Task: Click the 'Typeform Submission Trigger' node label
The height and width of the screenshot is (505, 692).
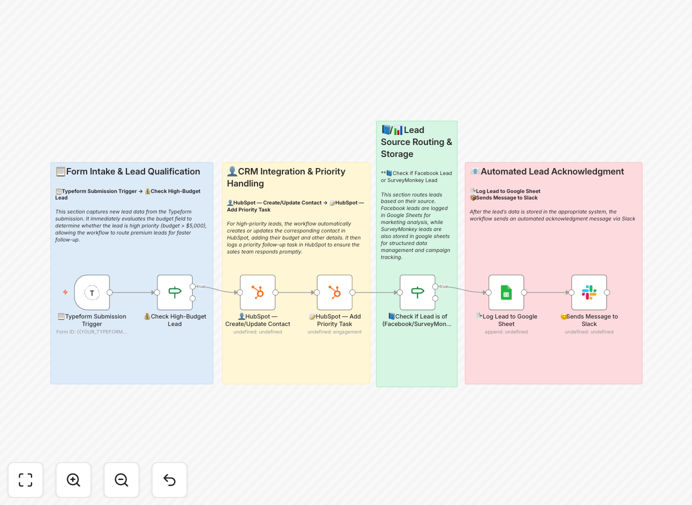Action: (92, 320)
